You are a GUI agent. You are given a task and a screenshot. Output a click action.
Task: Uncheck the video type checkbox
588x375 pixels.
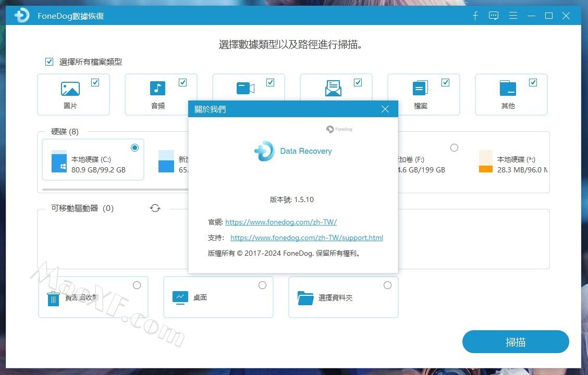(270, 82)
